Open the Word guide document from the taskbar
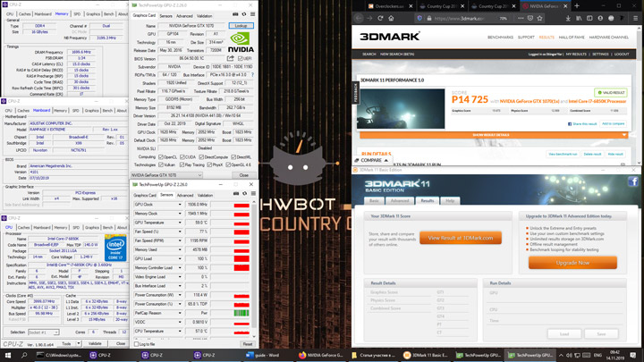Screen dimensions: 644x362 pos(263,355)
